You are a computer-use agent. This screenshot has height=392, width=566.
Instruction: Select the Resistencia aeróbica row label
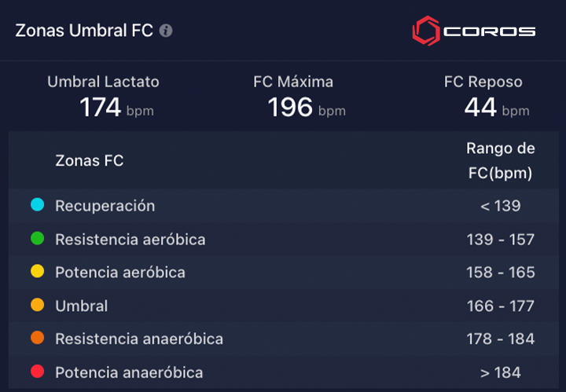click(x=130, y=240)
